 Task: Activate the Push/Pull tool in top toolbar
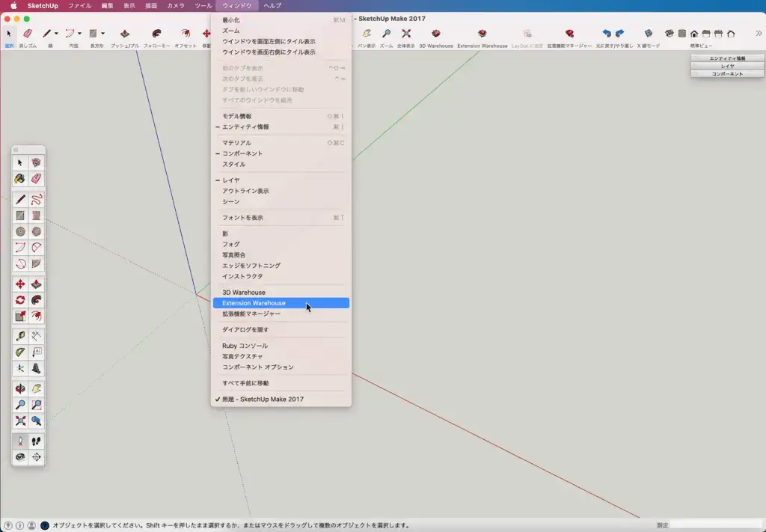(125, 34)
